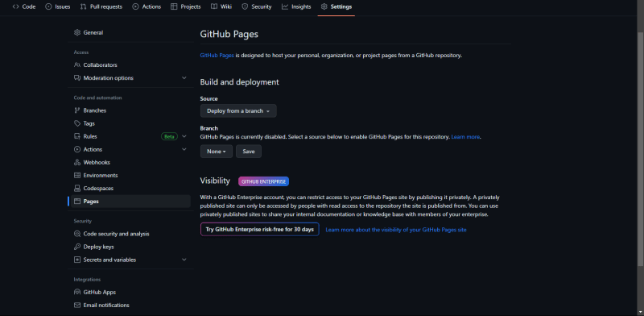The width and height of the screenshot is (644, 316).
Task: Expand the sidebar Actions chevron
Action: click(184, 149)
